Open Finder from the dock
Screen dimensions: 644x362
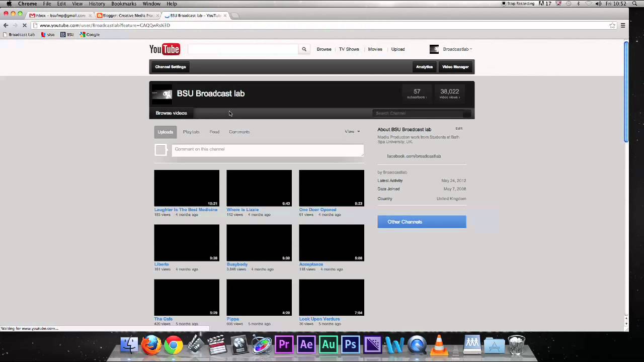click(x=129, y=345)
